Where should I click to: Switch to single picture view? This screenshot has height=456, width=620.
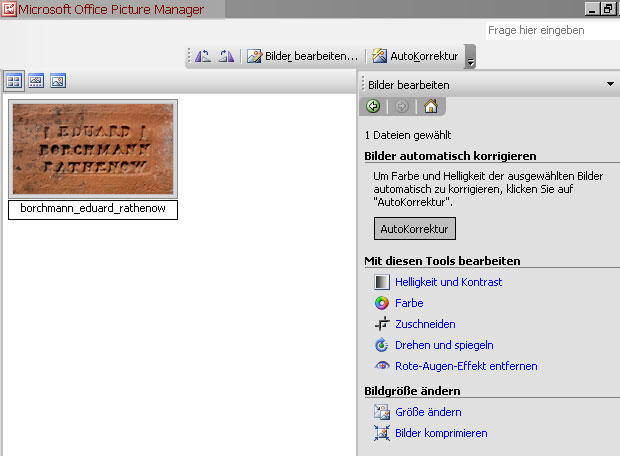[x=58, y=81]
